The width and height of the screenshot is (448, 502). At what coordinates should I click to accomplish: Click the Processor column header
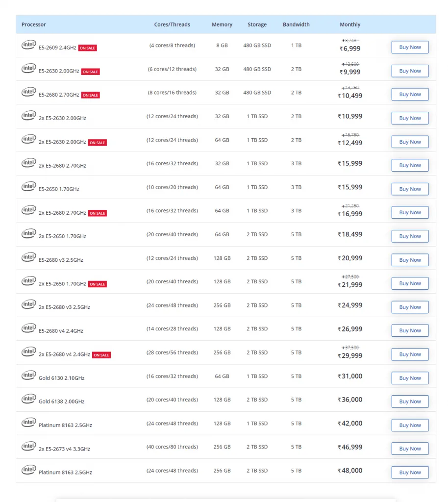[34, 25]
